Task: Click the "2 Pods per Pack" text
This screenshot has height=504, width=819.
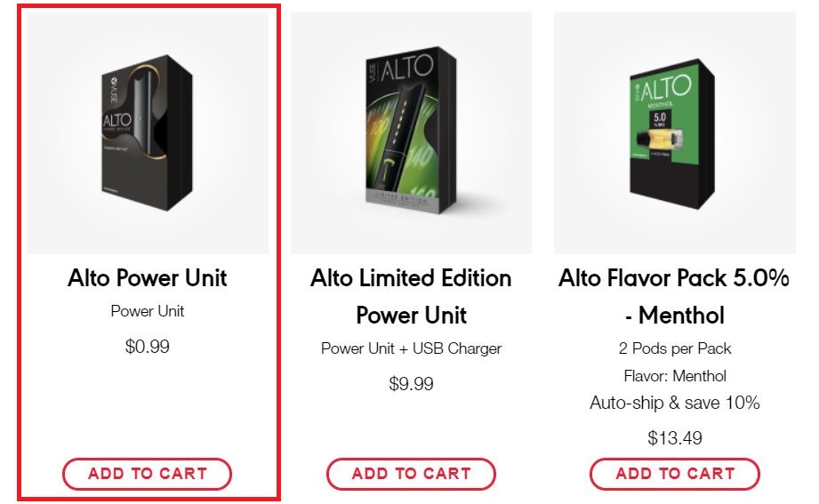Action: tap(674, 348)
